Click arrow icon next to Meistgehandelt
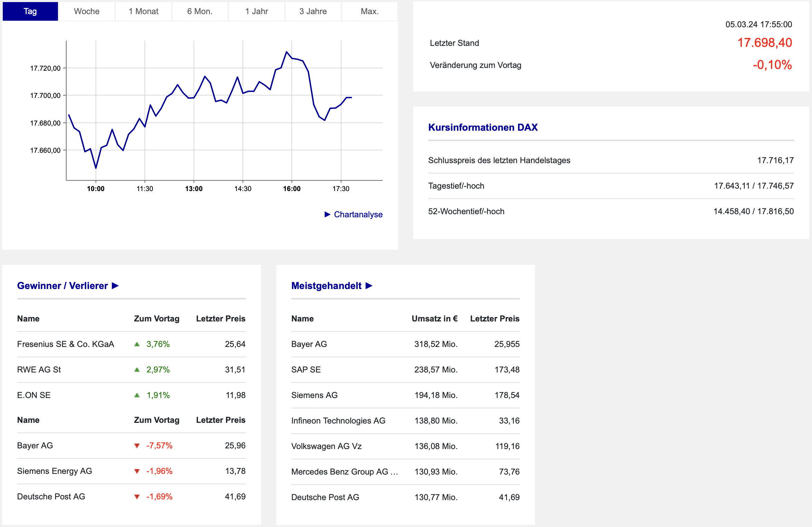Image resolution: width=812 pixels, height=527 pixels. tap(369, 286)
